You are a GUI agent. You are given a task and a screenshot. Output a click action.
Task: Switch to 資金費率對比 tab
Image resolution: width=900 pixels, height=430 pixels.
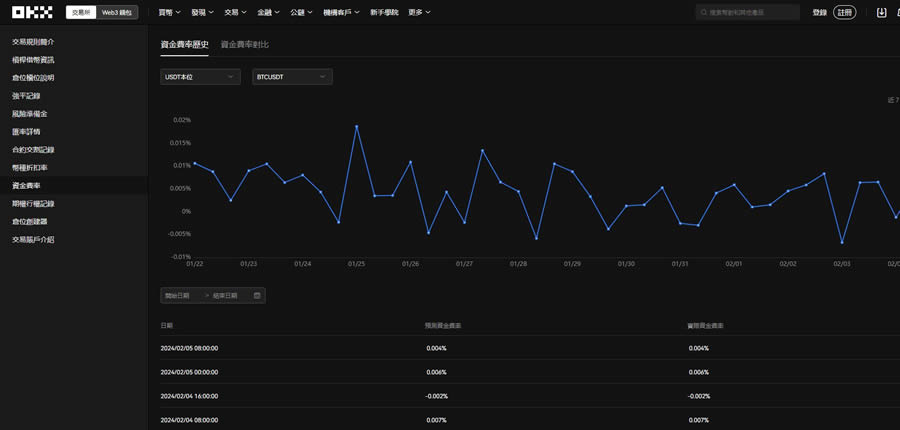[244, 45]
